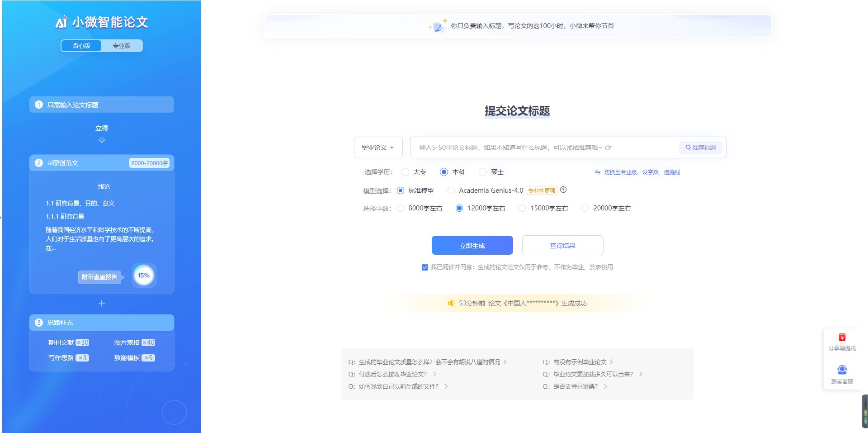Click the 绪论 heading in sample
The image size is (868, 433).
tap(104, 186)
